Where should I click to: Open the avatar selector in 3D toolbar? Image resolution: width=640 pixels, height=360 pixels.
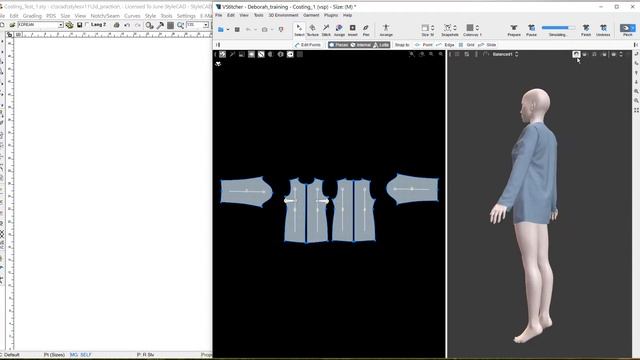[x=505, y=54]
